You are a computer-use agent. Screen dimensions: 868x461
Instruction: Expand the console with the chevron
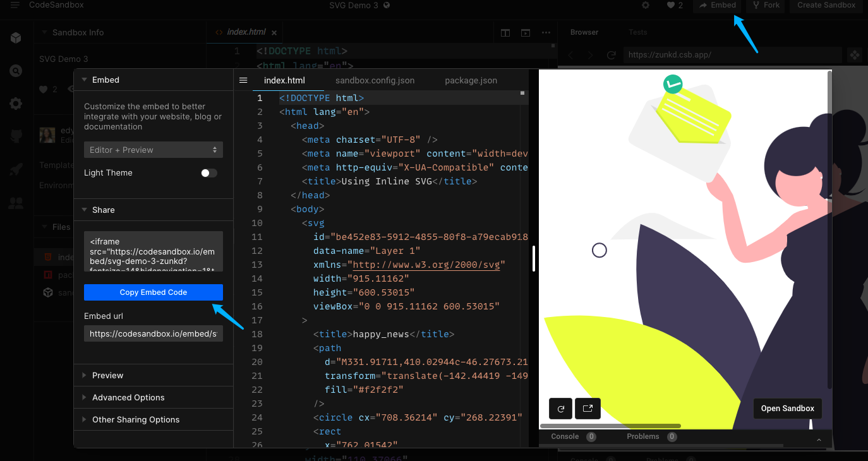click(x=819, y=440)
